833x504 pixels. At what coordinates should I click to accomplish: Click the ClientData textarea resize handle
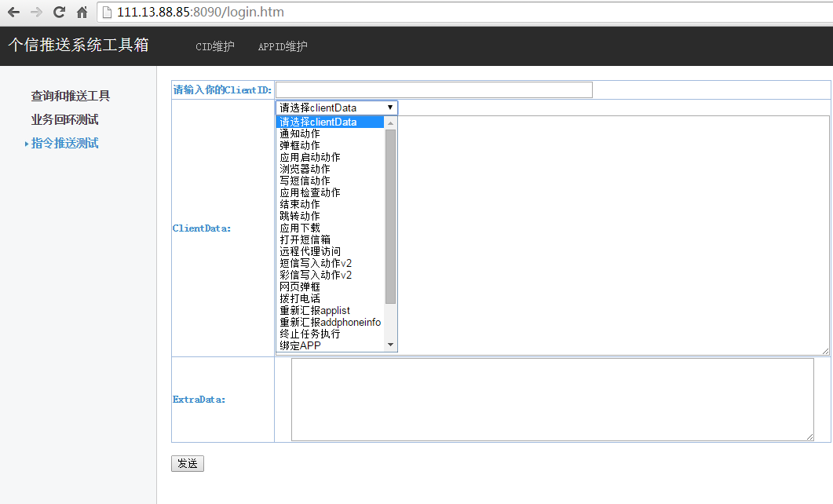[825, 351]
